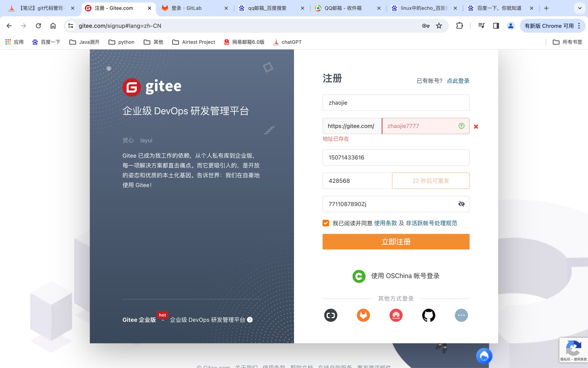Open the python bookmark folder
Image resolution: width=588 pixels, height=368 pixels.
point(121,42)
